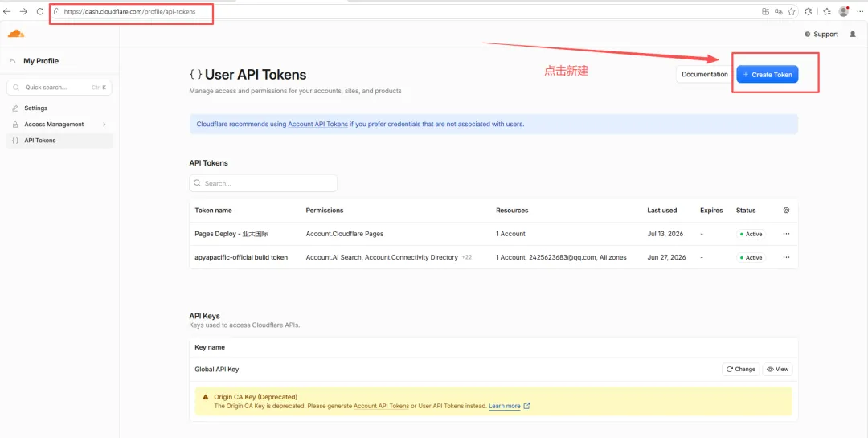Click the Quick search field in sidebar

(59, 88)
